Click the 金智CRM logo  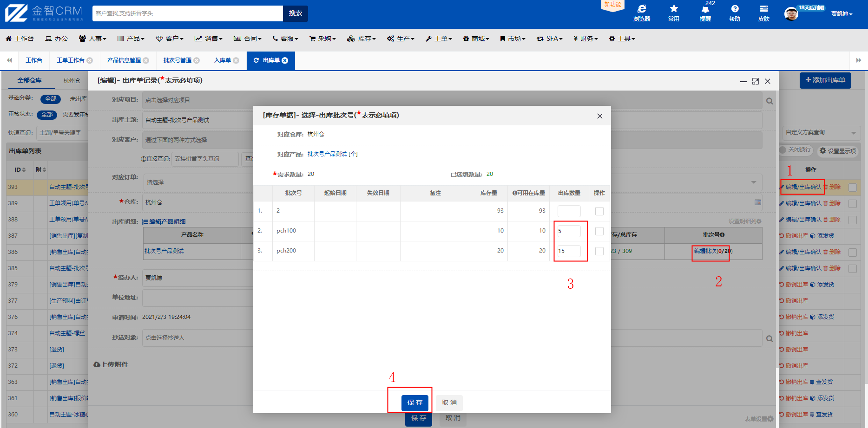[x=44, y=13]
